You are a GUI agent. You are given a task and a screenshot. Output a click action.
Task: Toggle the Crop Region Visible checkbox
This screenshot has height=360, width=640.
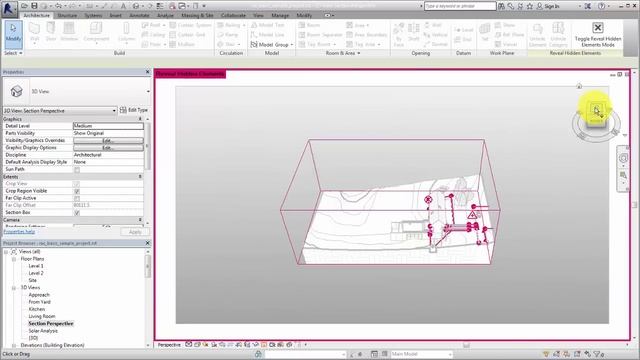pyautogui.click(x=77, y=191)
